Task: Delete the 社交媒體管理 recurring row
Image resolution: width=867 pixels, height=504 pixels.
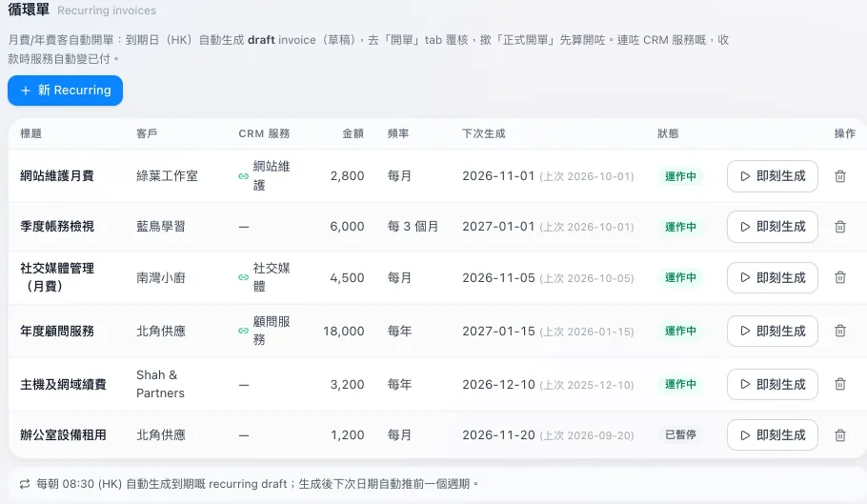Action: 840,277
